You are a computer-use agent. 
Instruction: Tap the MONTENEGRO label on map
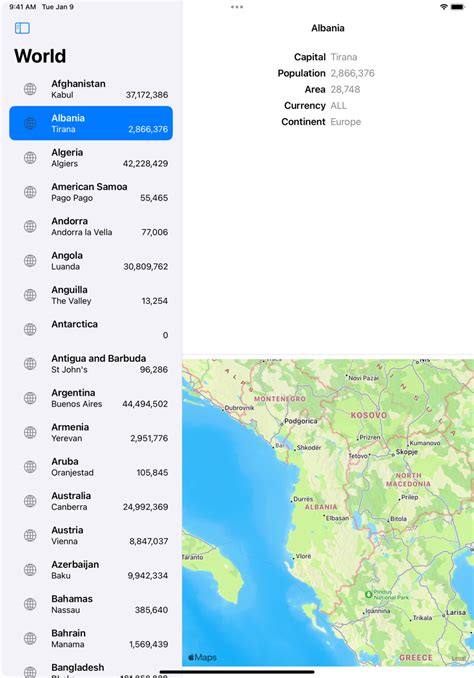(x=280, y=399)
